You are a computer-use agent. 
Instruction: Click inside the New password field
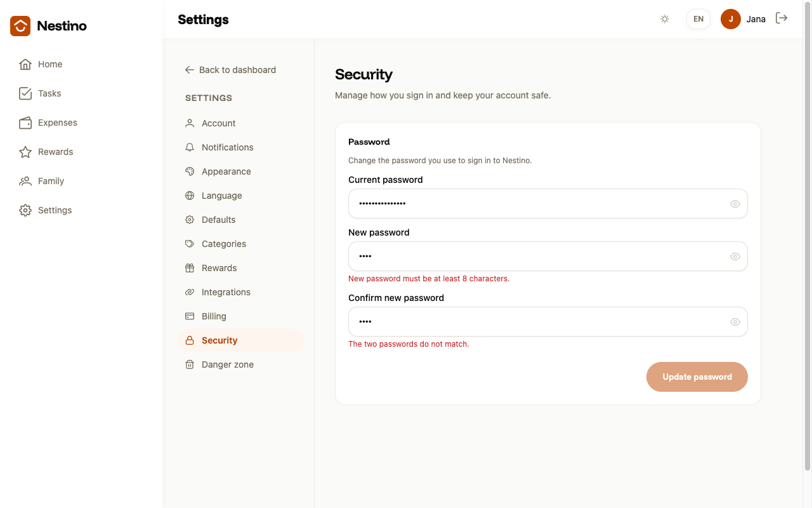[548, 257]
